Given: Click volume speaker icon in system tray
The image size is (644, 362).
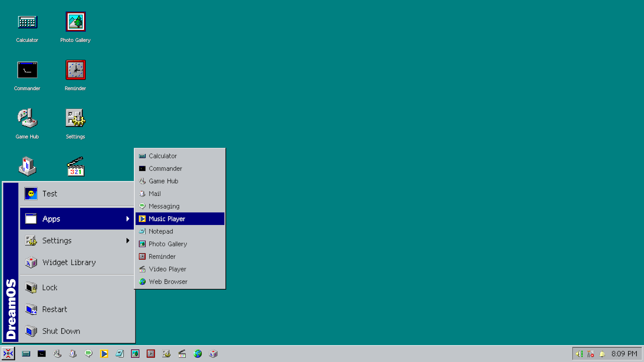Looking at the screenshot, I should (x=579, y=354).
